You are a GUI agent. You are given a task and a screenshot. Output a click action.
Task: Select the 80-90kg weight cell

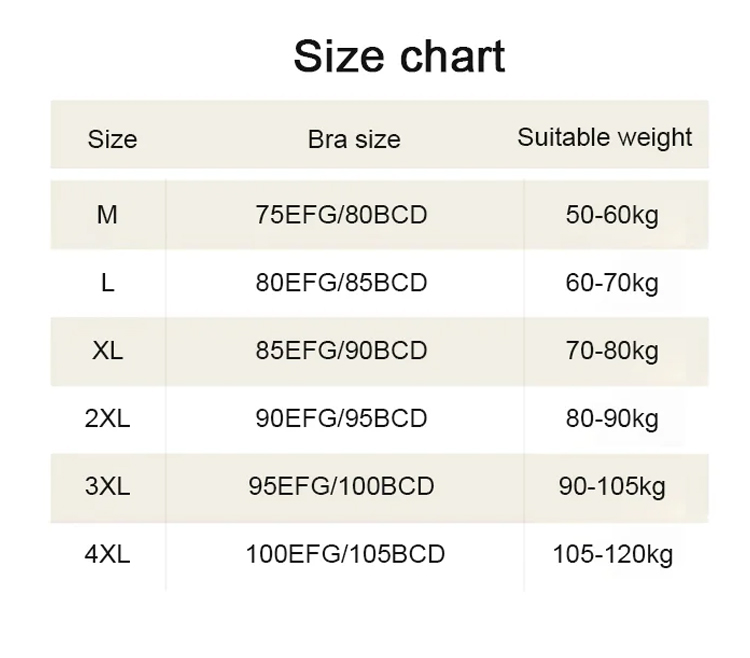pyautogui.click(x=612, y=418)
